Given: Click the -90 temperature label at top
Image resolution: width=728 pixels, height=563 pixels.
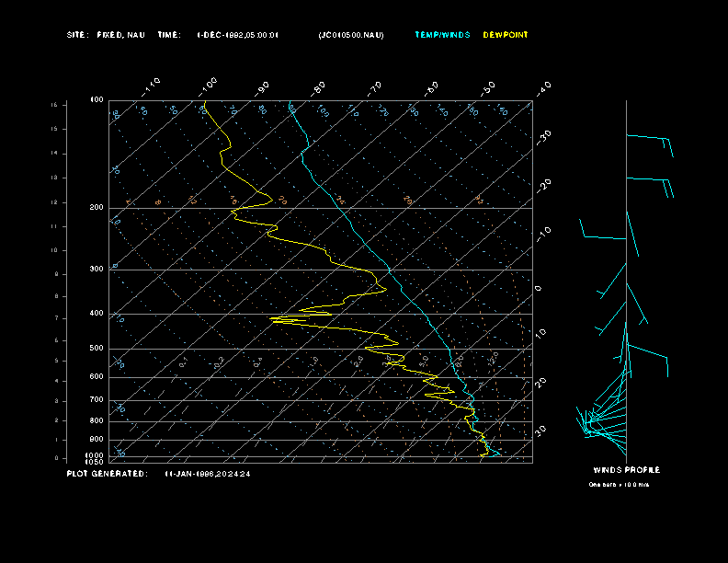Looking at the screenshot, I should point(262,88).
